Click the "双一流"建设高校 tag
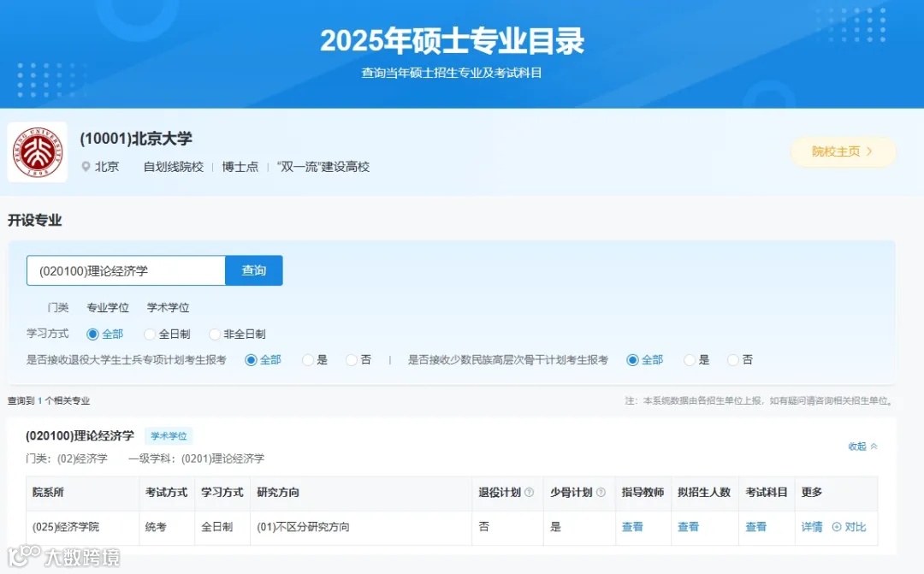The width and height of the screenshot is (924, 574). point(323,167)
